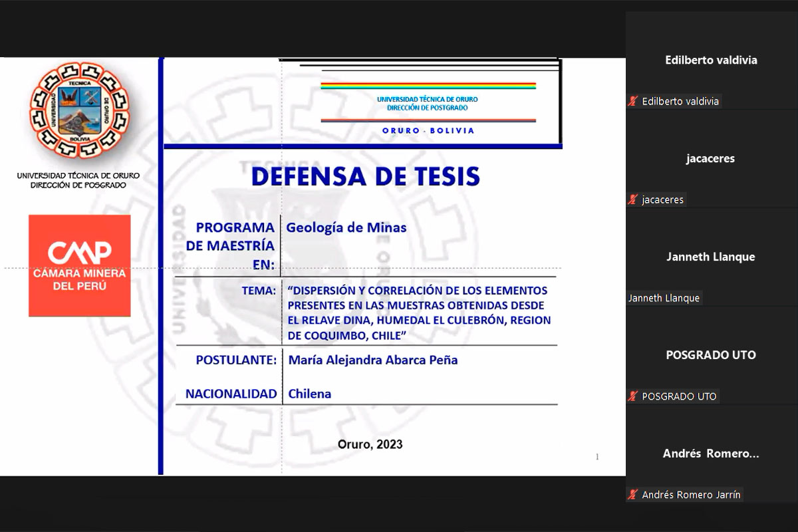Click the DEFENSA DE TESIS slide title
Screen dimensions: 798x532
pyautogui.click(x=366, y=176)
